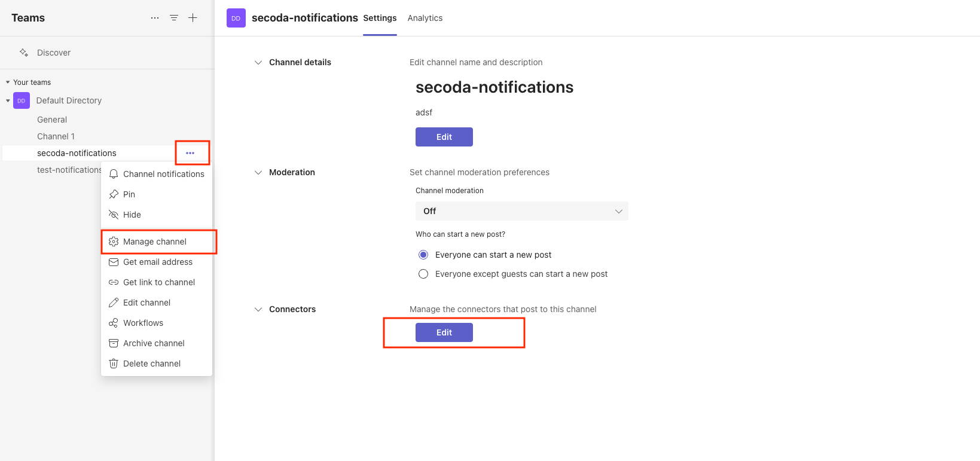The image size is (980, 461).
Task: Open the Channel moderation Off dropdown
Action: click(x=521, y=211)
